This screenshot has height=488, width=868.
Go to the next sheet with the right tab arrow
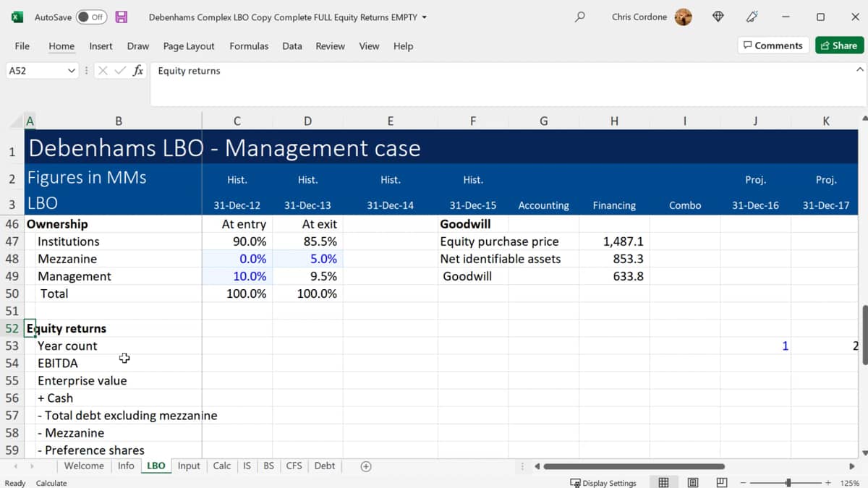33,466
